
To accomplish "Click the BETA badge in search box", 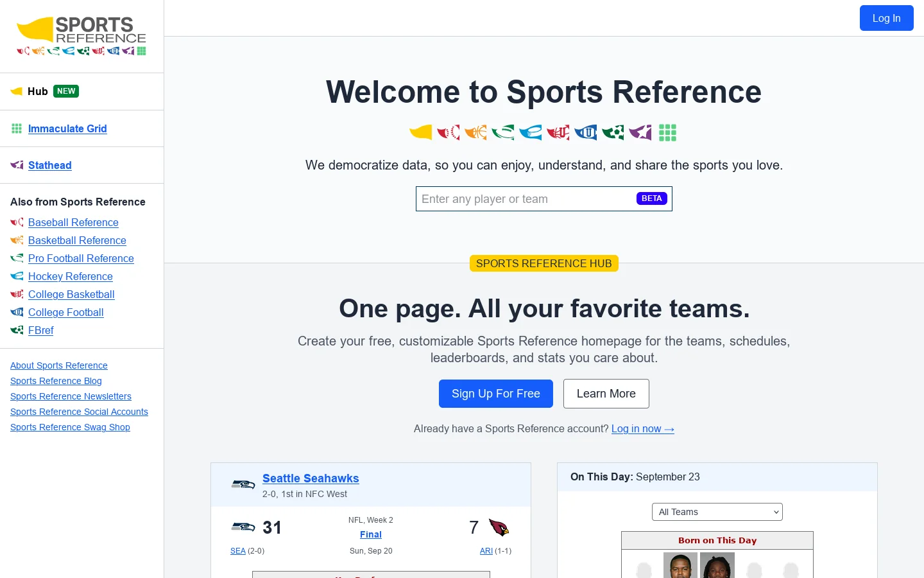I will tap(651, 198).
